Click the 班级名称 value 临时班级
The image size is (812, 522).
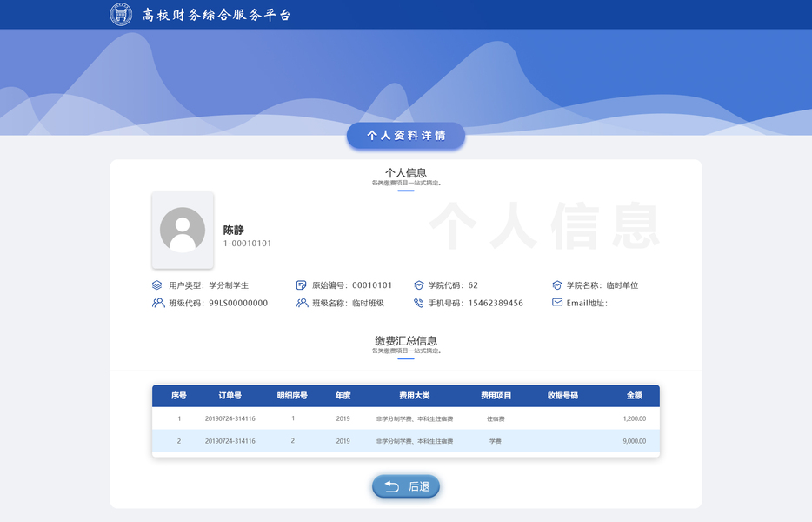click(369, 303)
